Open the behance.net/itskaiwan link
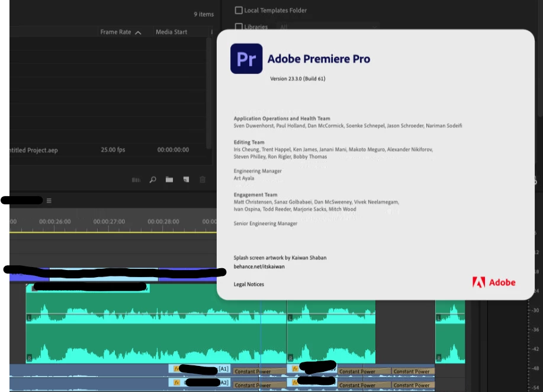The image size is (543, 392). click(259, 266)
